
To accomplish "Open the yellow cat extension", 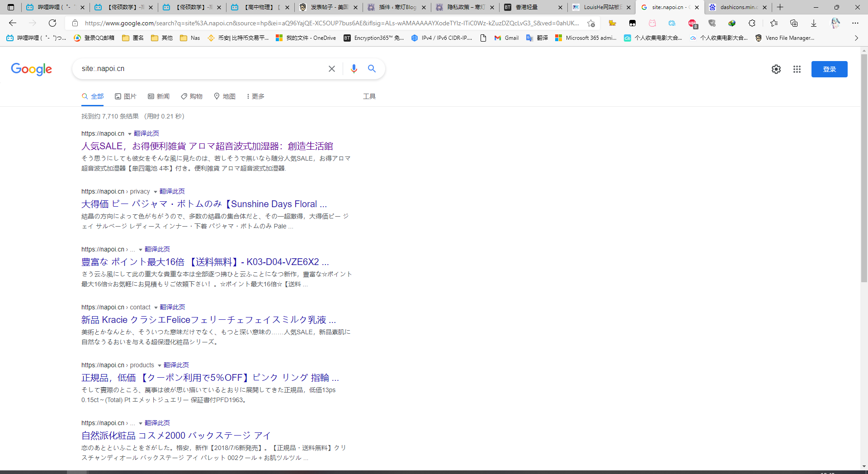I will [613, 23].
